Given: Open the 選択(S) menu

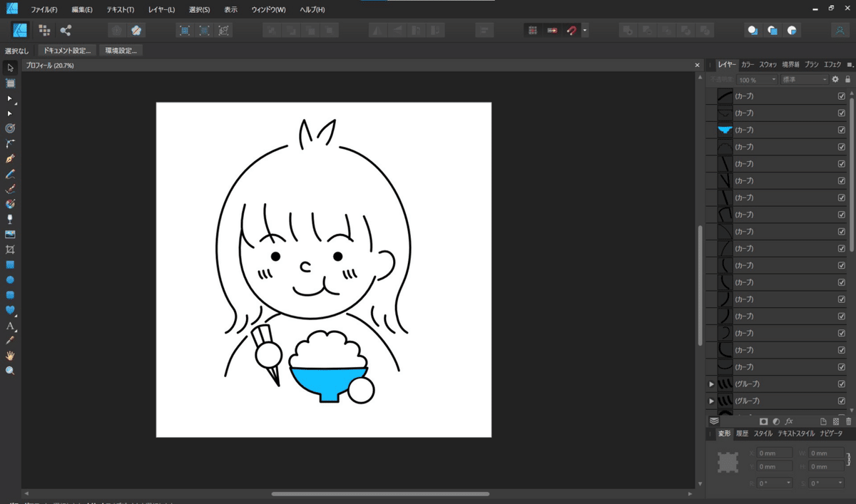Looking at the screenshot, I should [x=200, y=10].
